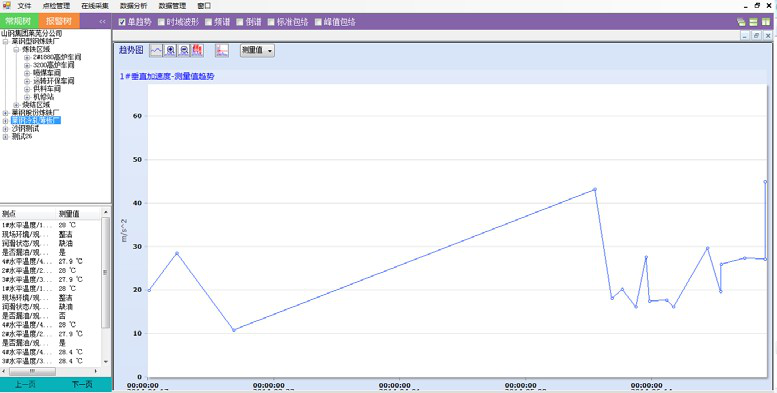Uncheck the 单趋势 checkbox
Viewport: 777px width, 393px height.
click(122, 22)
